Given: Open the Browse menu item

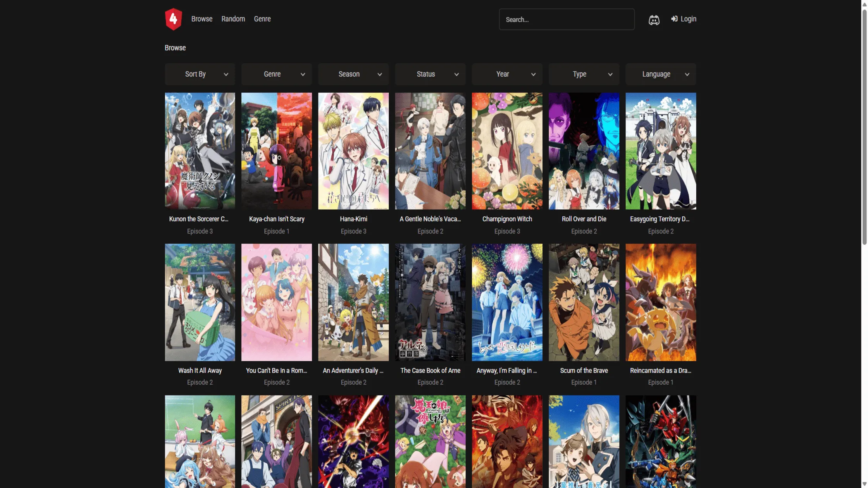Looking at the screenshot, I should click(201, 19).
